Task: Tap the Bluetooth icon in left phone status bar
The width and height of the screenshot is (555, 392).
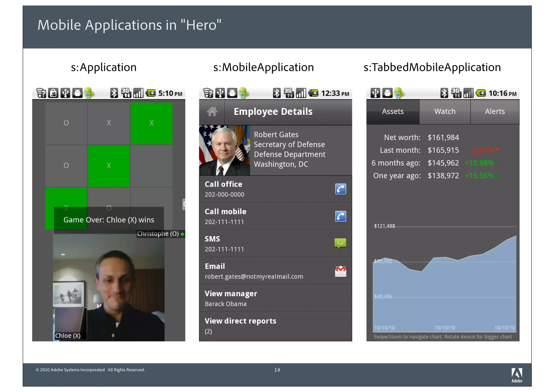Action: (x=114, y=93)
